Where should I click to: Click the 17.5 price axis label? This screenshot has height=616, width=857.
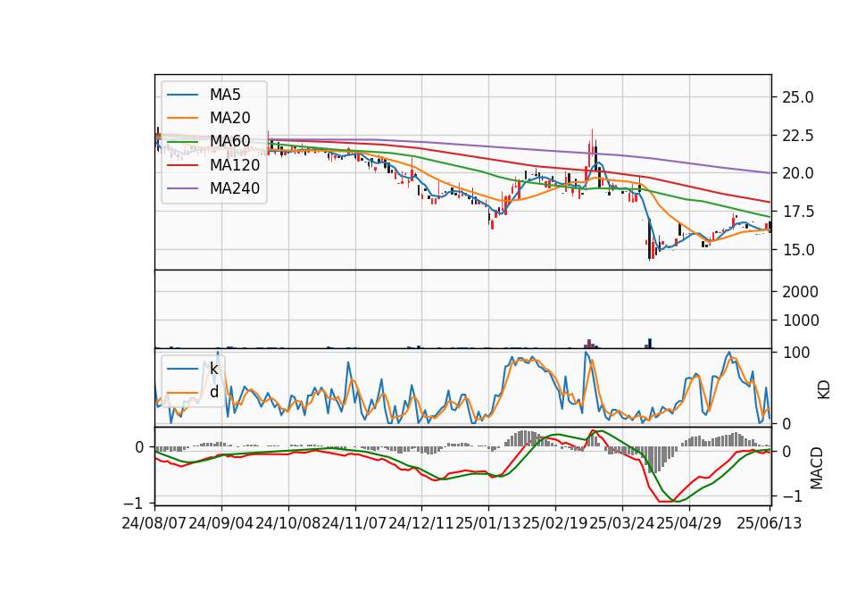pos(798,212)
